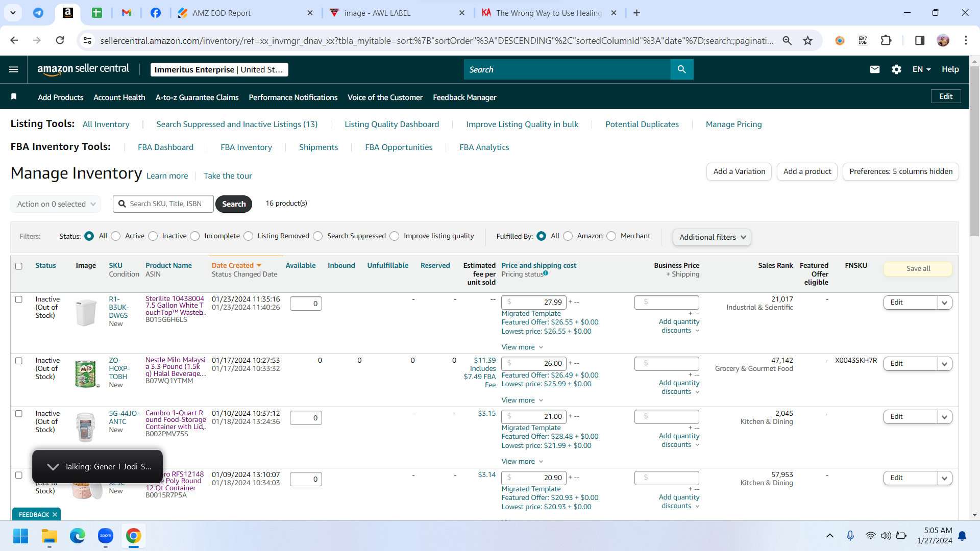The width and height of the screenshot is (980, 551).
Task: Open the mail messages icon
Action: 874,69
